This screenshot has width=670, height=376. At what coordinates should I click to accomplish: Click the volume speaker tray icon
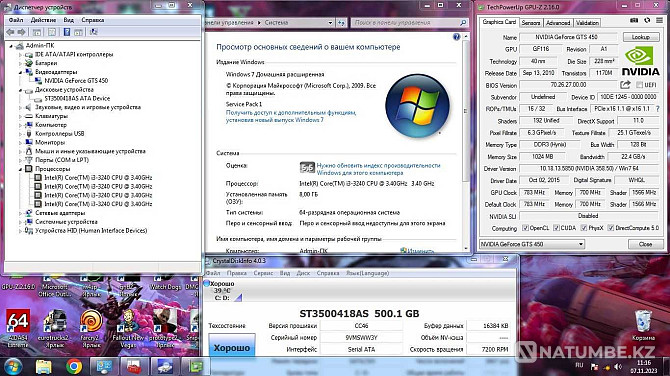618,367
